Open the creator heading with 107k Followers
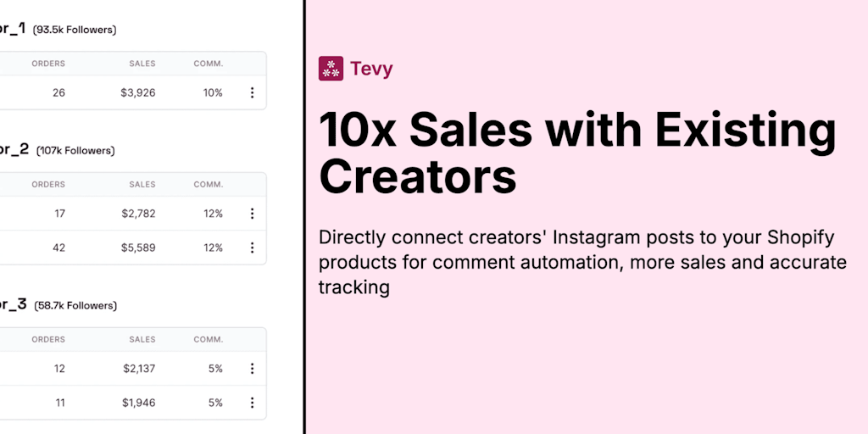The image size is (868, 434). 14,150
